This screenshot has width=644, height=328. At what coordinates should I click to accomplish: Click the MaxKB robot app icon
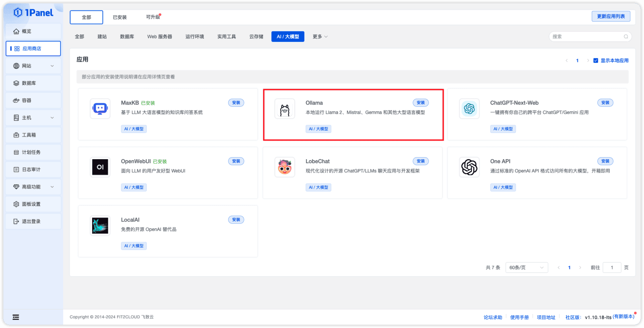point(100,109)
